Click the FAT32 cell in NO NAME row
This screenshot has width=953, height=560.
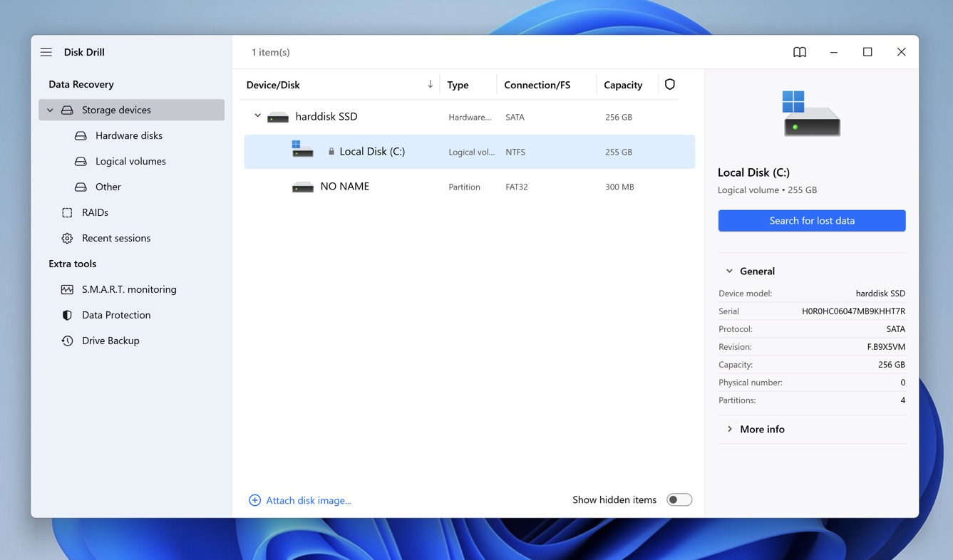(517, 187)
